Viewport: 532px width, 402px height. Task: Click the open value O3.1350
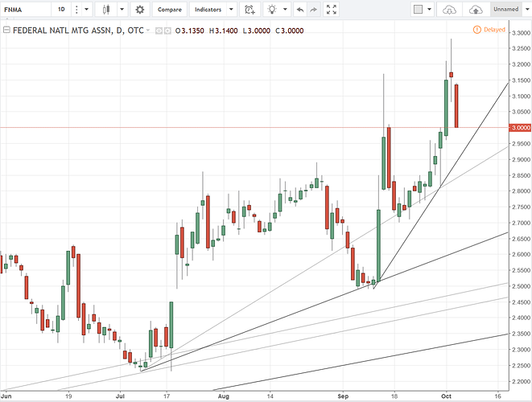coord(190,31)
